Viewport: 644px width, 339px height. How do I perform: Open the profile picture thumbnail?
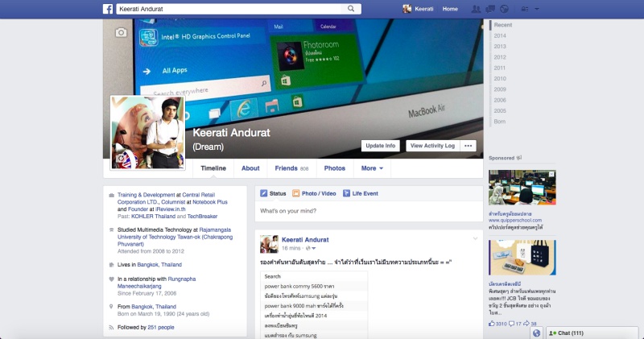147,132
